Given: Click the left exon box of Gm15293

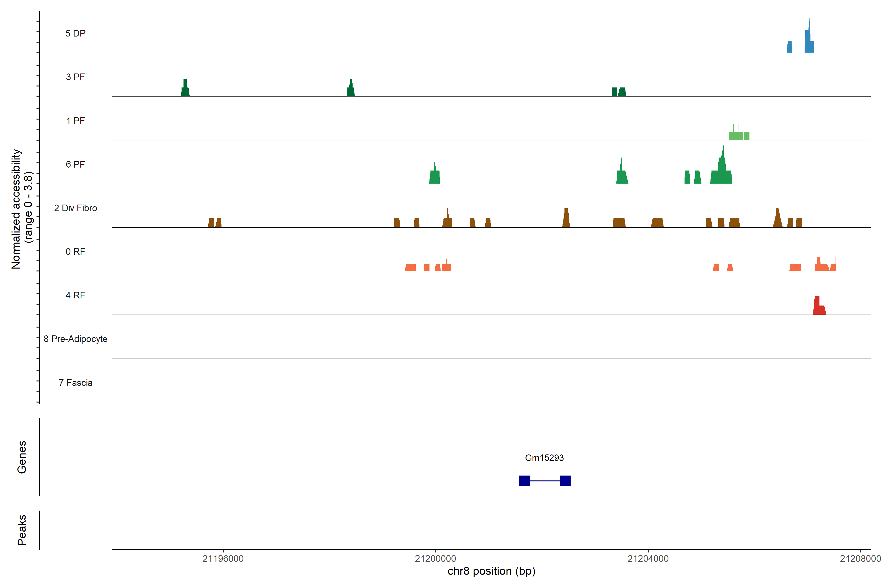Looking at the screenshot, I should click(524, 481).
